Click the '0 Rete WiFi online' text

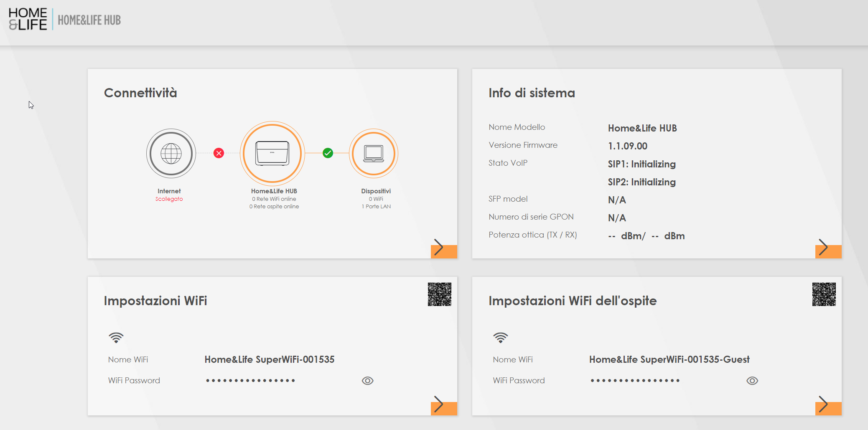(x=274, y=199)
